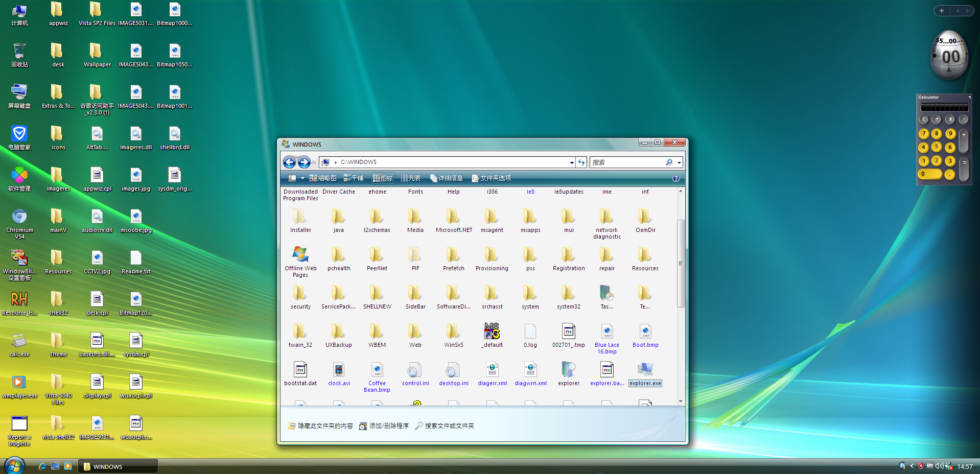Open the address bar dropdown arrow
This screenshot has width=980, height=474.
(x=572, y=162)
